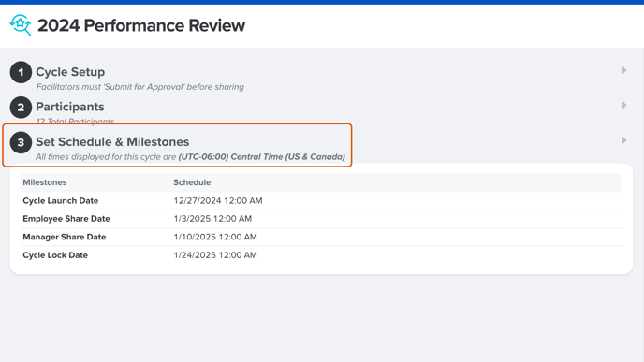Click the performance review star logo icon
This screenshot has height=362, width=644.
21,25
